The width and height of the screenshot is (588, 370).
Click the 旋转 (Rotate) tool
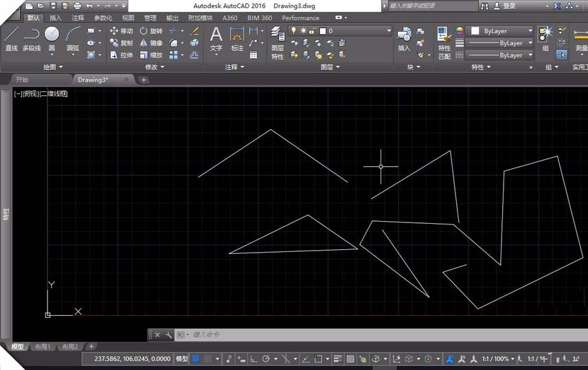tap(151, 31)
